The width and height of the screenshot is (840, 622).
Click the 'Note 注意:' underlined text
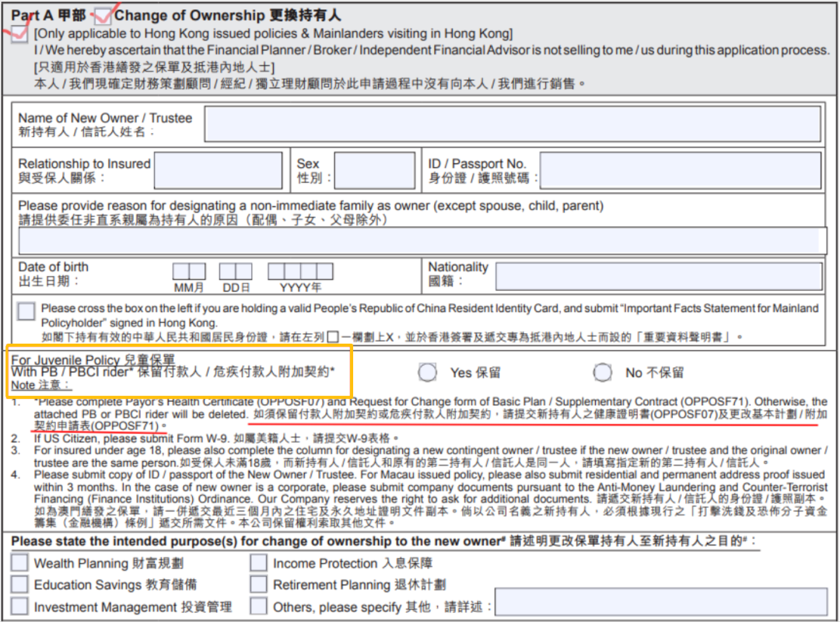click(41, 385)
